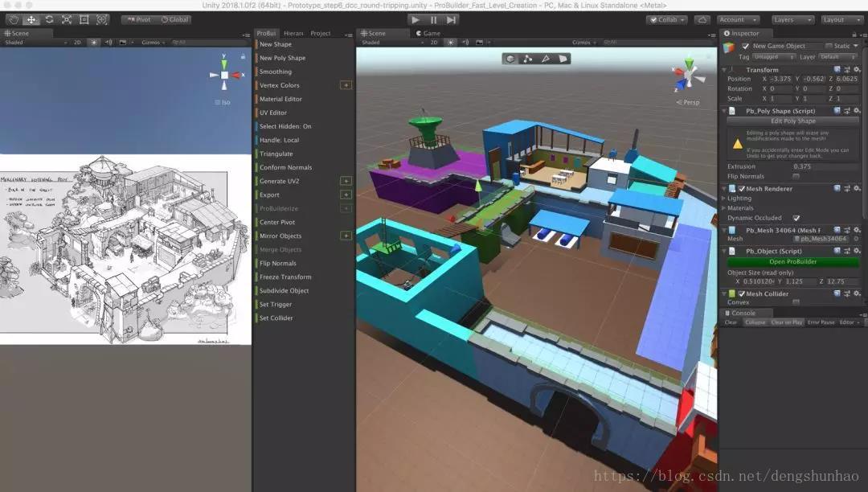868x492 pixels.
Task: Select the ProBuilder tab
Action: click(x=266, y=33)
